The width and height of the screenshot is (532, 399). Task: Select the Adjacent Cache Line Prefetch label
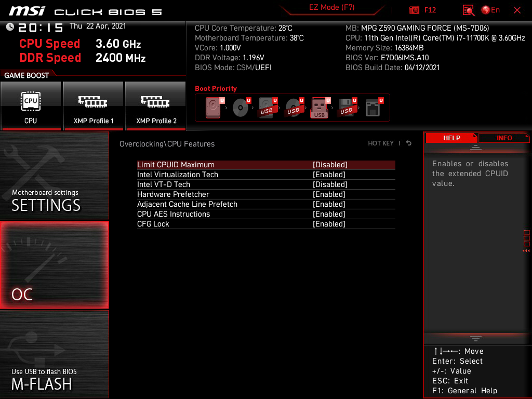click(x=187, y=204)
